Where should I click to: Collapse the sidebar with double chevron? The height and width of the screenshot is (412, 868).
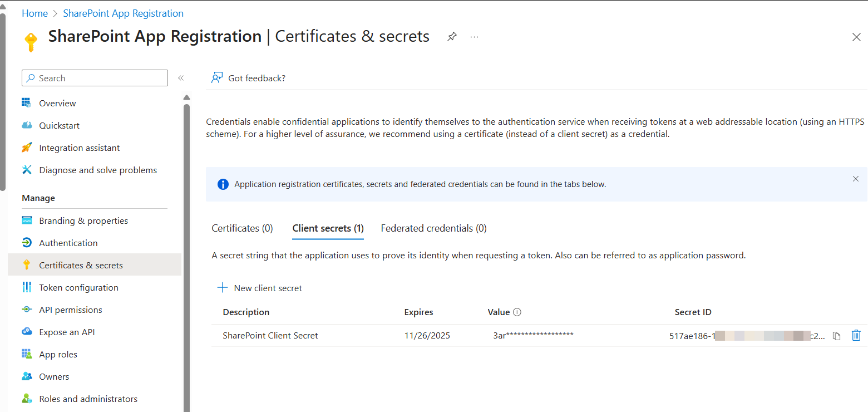[x=181, y=78]
